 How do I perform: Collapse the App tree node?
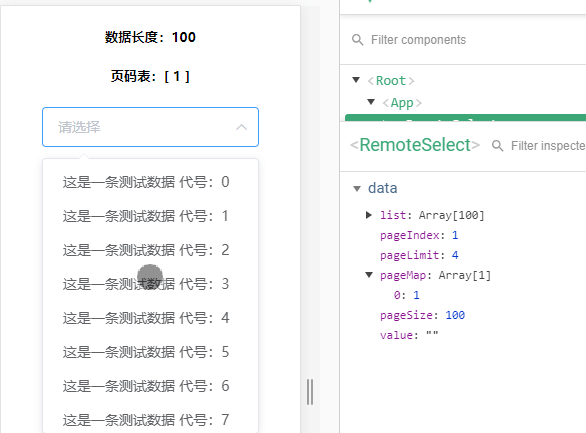pyautogui.click(x=371, y=102)
